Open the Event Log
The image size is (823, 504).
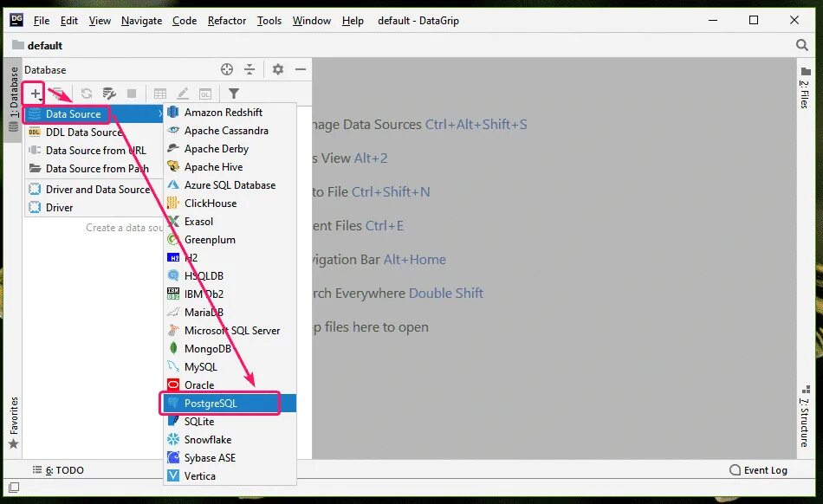pyautogui.click(x=758, y=470)
